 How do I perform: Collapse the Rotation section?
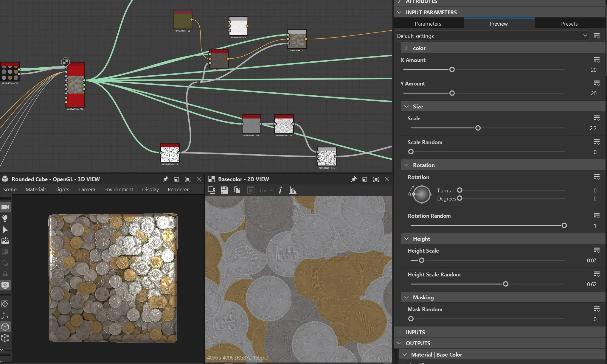click(406, 165)
